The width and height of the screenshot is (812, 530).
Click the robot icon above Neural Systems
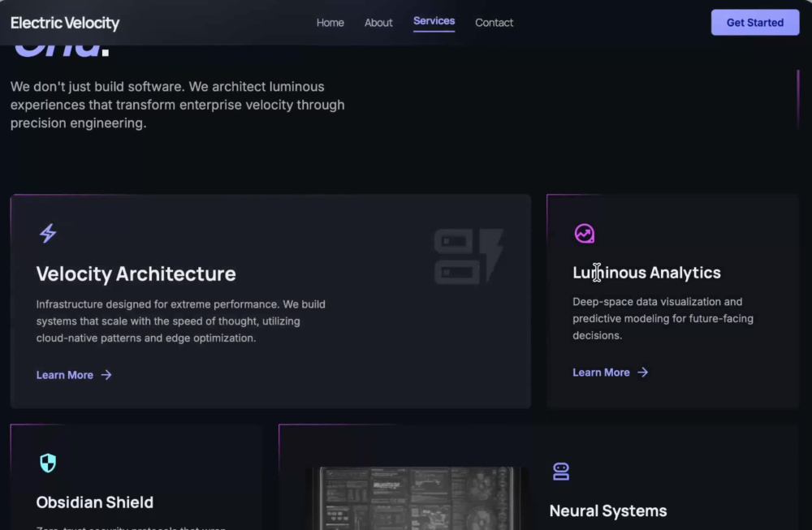point(561,472)
